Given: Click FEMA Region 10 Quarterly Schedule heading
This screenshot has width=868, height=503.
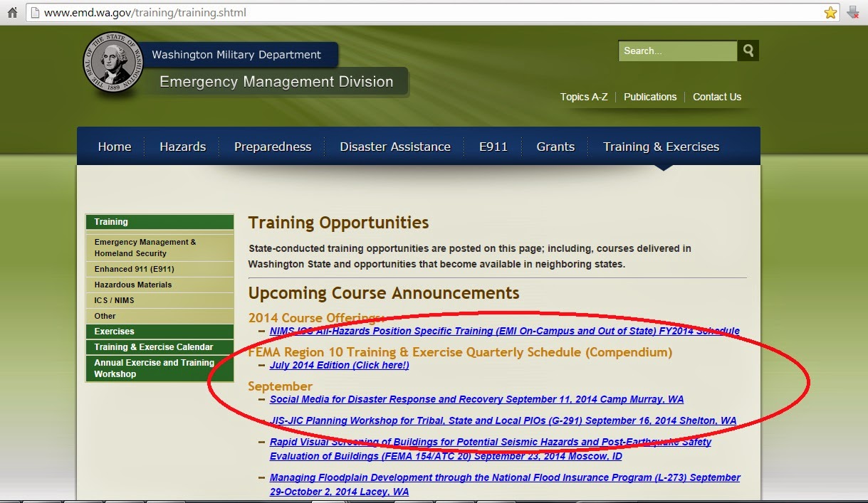Looking at the screenshot, I should pyautogui.click(x=460, y=352).
